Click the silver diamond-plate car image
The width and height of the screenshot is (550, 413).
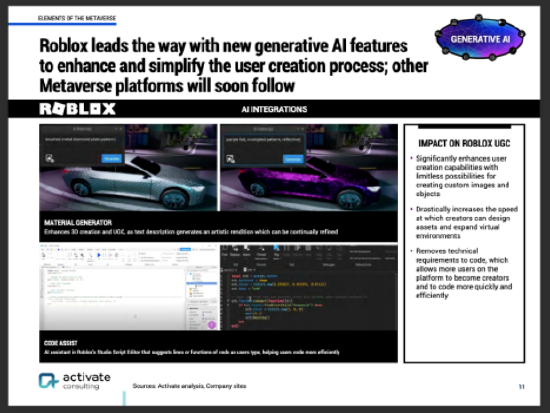coord(128,167)
